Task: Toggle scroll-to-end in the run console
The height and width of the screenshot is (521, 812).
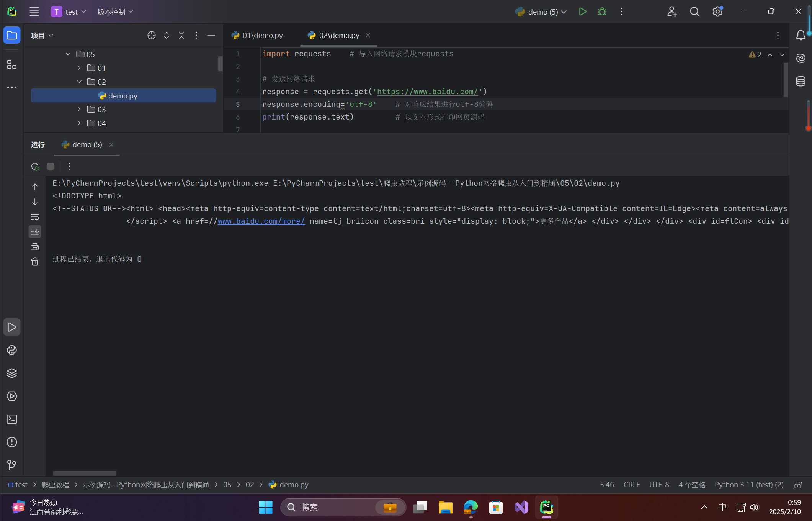Action: (x=35, y=231)
